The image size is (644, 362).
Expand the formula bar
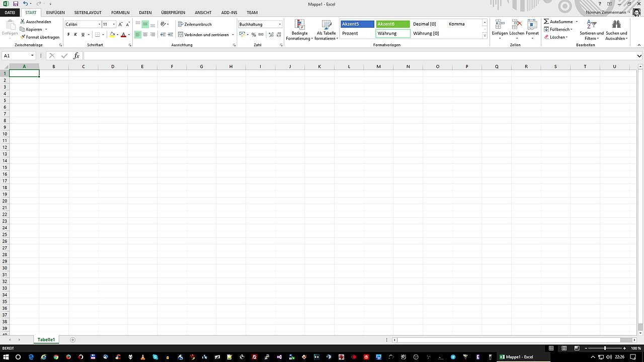pyautogui.click(x=639, y=56)
